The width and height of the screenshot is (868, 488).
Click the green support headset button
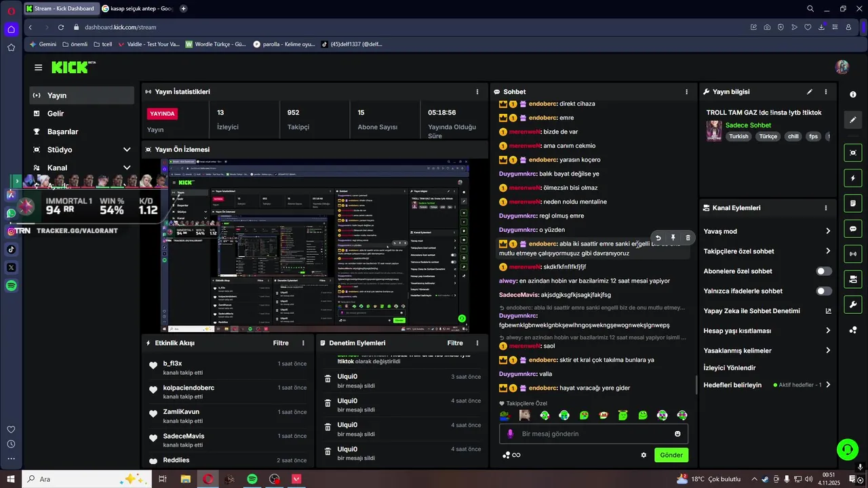point(846,449)
